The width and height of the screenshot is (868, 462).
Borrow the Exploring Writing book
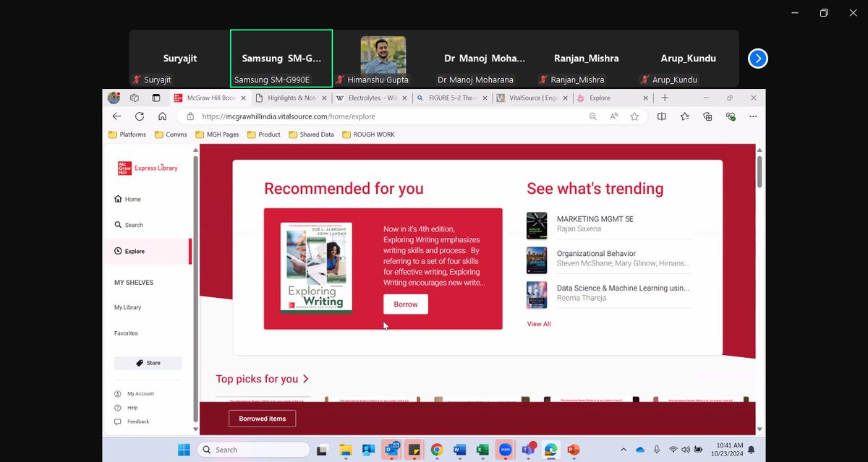coord(406,304)
